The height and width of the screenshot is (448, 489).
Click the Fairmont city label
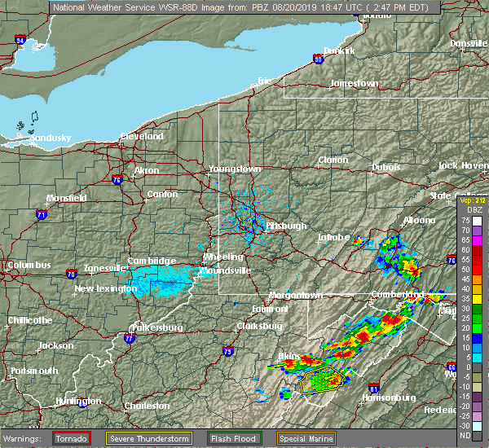[270, 309]
